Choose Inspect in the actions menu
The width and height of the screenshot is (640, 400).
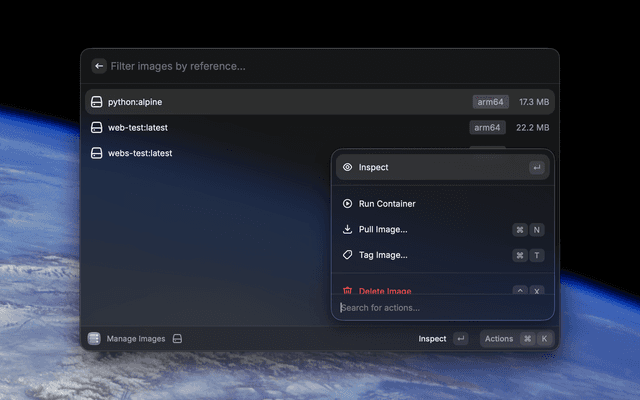442,167
